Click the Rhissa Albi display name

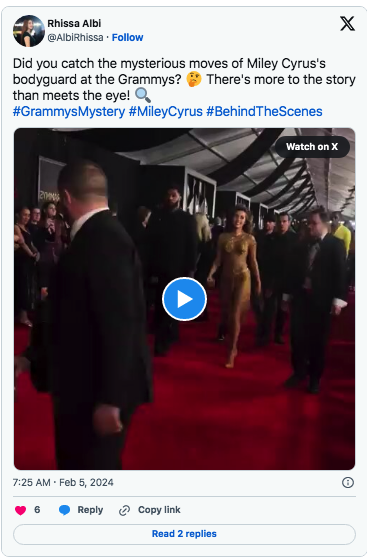click(74, 23)
